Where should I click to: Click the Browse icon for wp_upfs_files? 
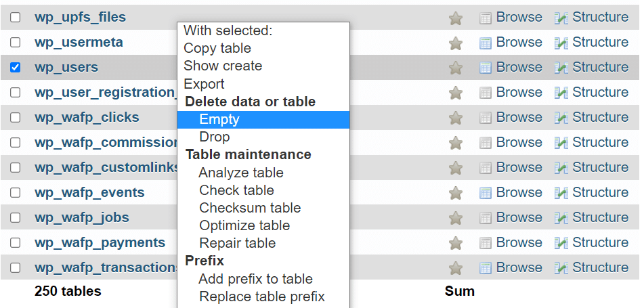pyautogui.click(x=486, y=18)
